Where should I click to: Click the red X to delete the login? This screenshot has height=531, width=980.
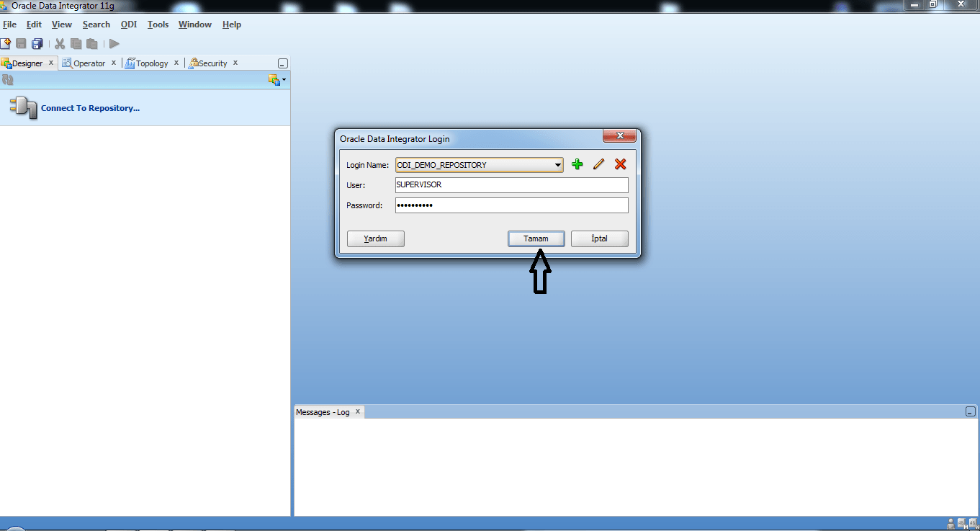(x=620, y=164)
